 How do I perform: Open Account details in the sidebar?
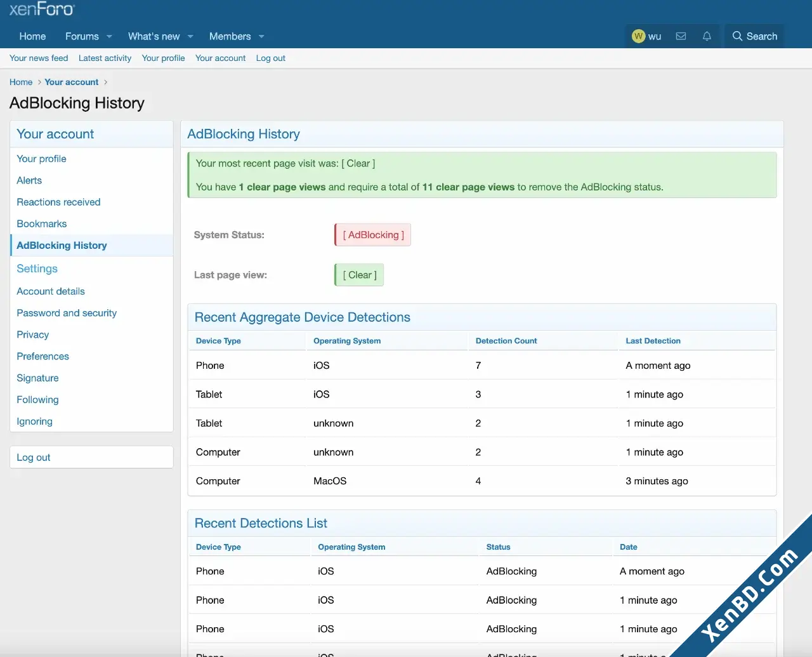coord(91,291)
